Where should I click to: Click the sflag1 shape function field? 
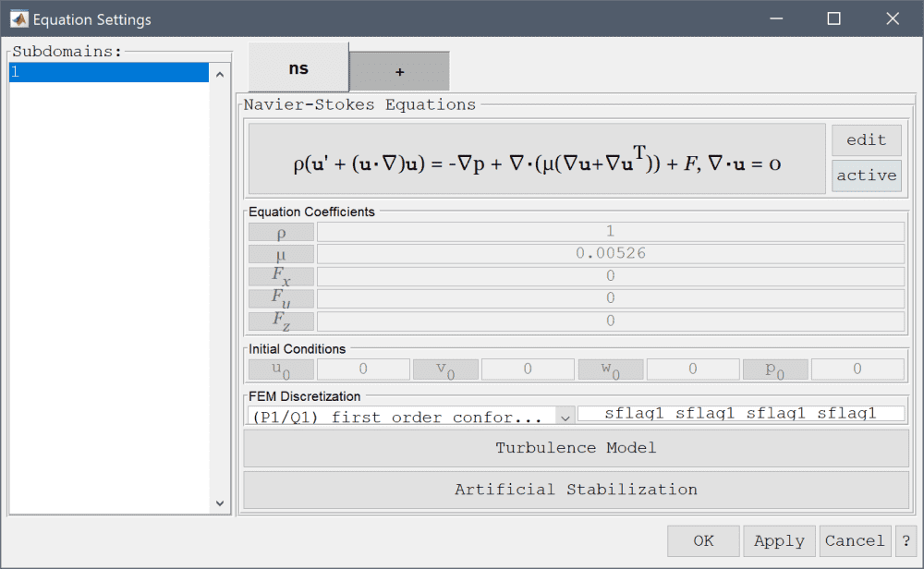(x=741, y=414)
